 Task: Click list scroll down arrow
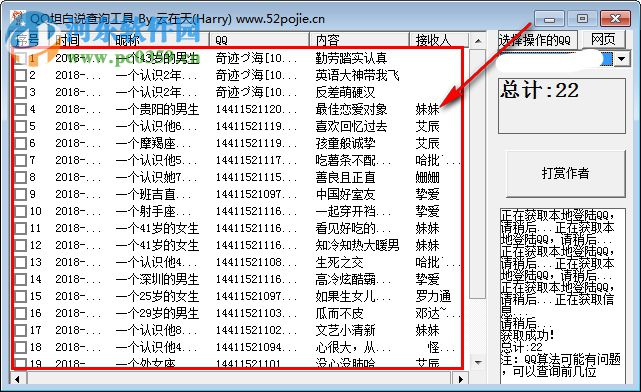click(x=477, y=362)
